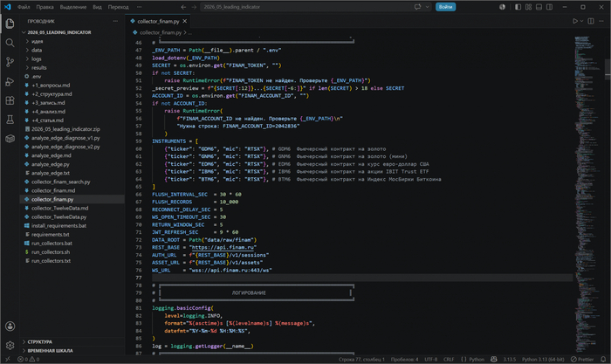The width and height of the screenshot is (611, 364).
Task: Split the editor to the right
Action: (x=591, y=21)
